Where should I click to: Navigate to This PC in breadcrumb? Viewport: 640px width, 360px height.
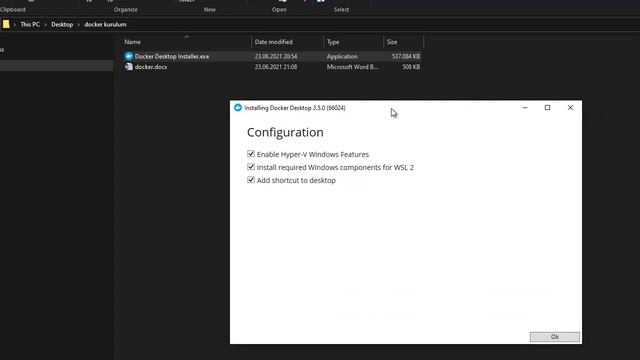(30, 24)
